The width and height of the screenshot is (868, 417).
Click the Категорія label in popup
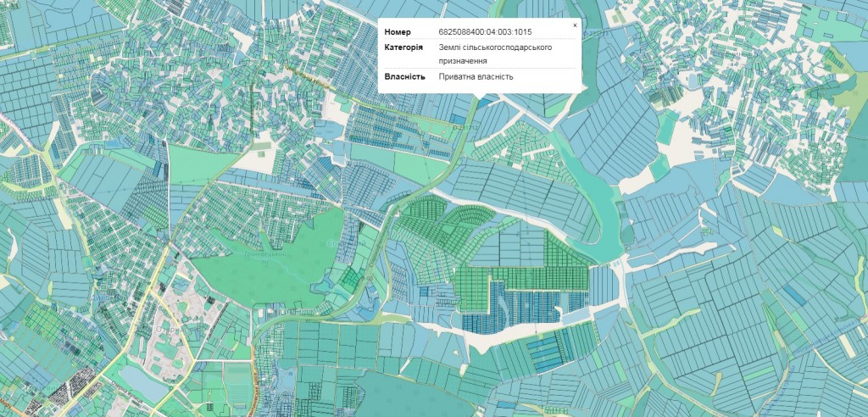(x=403, y=47)
